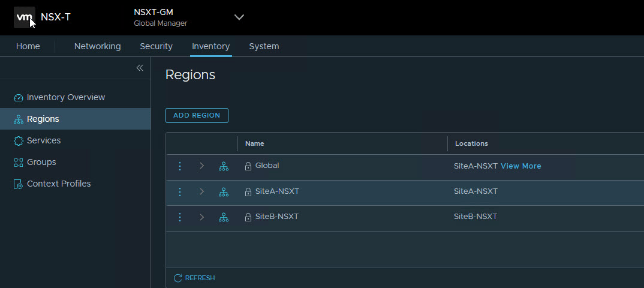Click the View More link for Global

[521, 166]
